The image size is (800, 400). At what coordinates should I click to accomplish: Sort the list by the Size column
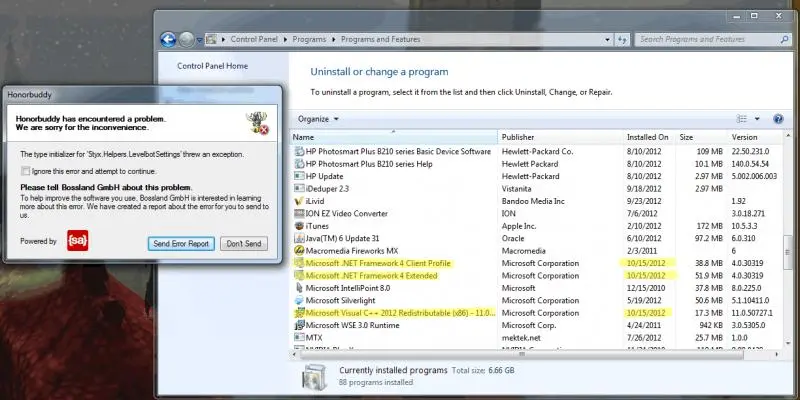[701, 137]
